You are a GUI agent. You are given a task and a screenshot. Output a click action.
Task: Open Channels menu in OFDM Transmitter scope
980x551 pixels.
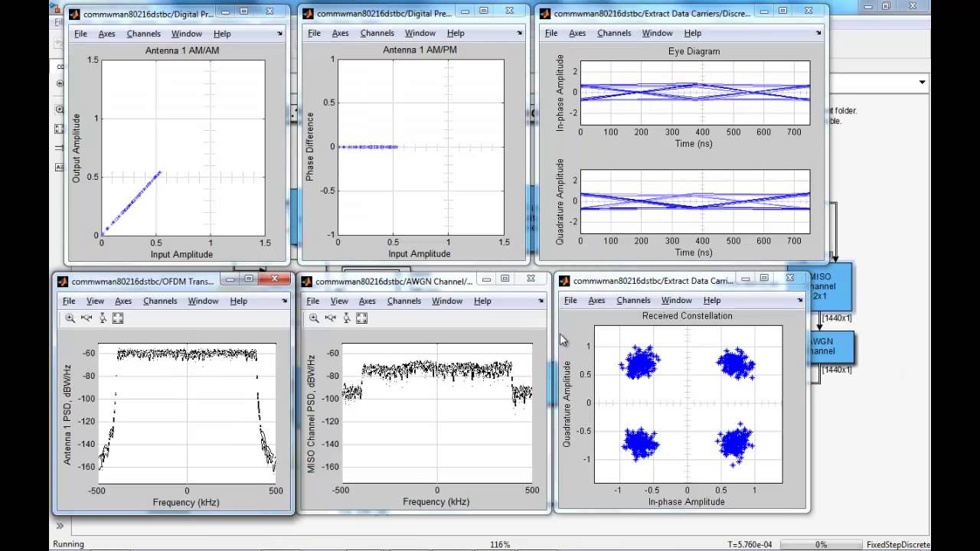pos(160,301)
